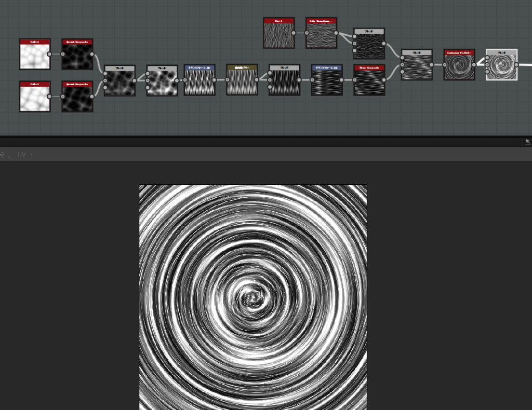Select Transform 2D node before Directional Blur

(199, 80)
